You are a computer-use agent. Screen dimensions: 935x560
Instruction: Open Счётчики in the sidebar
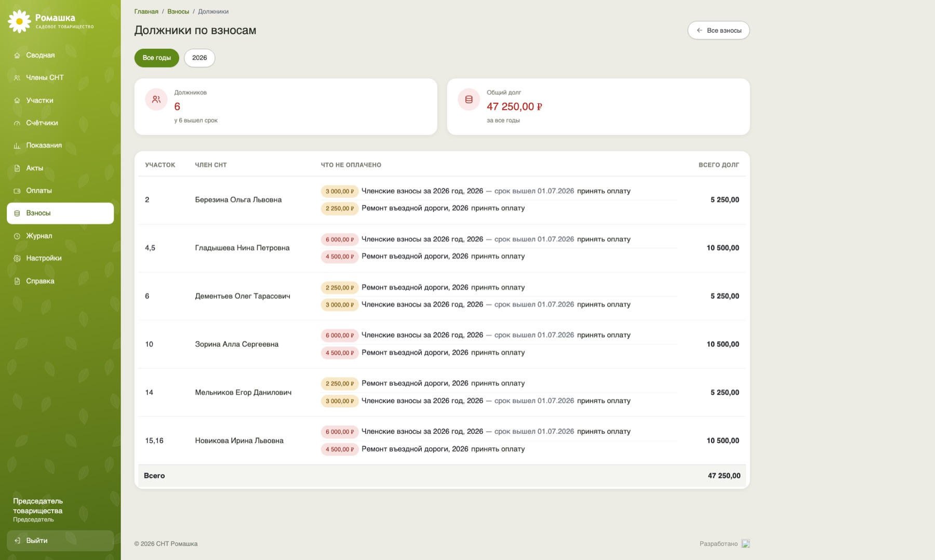click(60, 123)
